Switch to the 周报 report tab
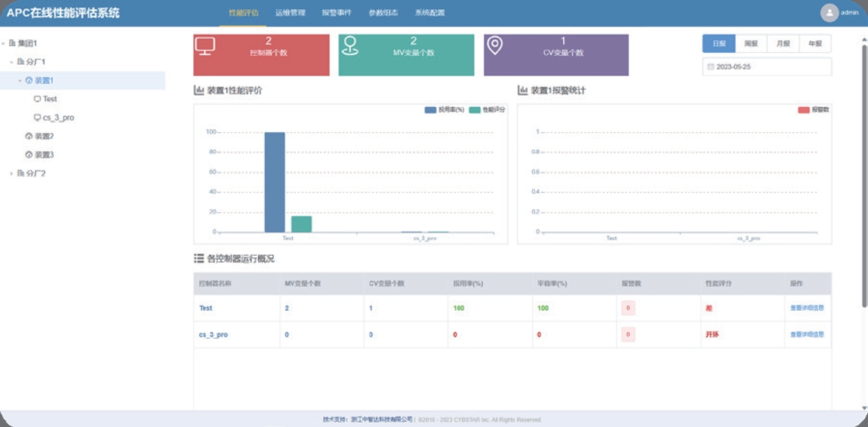Screen dimensions: 868x427 [x=750, y=44]
